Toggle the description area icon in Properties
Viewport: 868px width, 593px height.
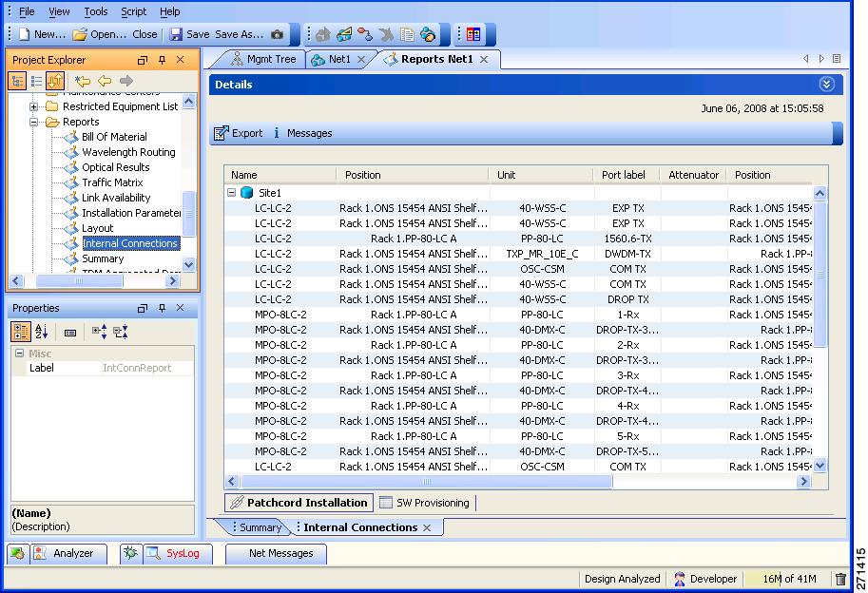pyautogui.click(x=70, y=333)
